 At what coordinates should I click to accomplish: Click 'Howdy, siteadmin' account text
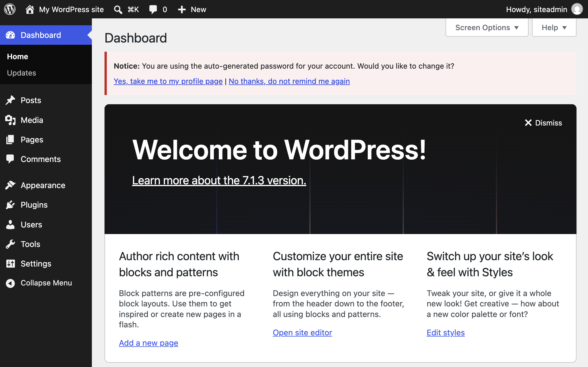coord(537,9)
